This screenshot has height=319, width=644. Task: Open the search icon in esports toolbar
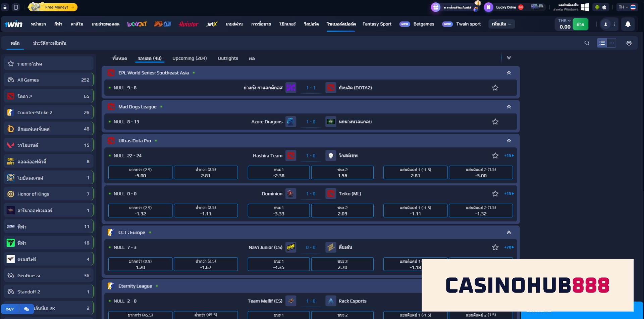coord(587,43)
